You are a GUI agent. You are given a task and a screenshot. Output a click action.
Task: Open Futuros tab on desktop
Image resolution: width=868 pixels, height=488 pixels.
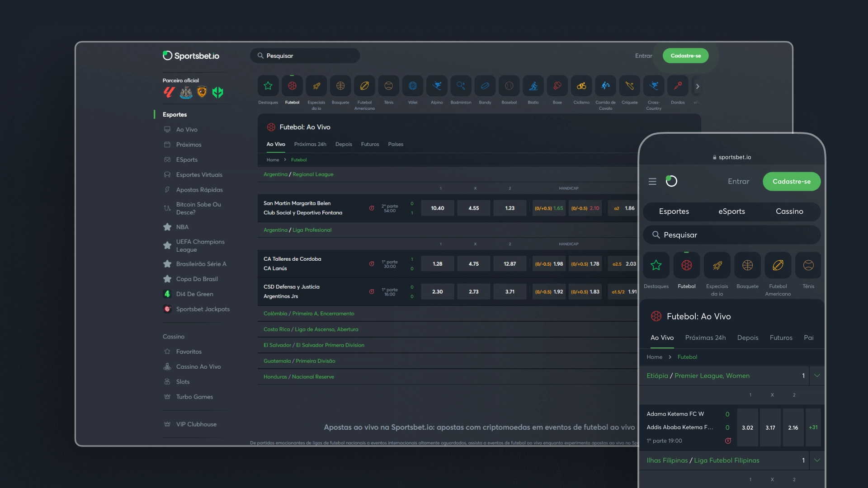point(370,144)
